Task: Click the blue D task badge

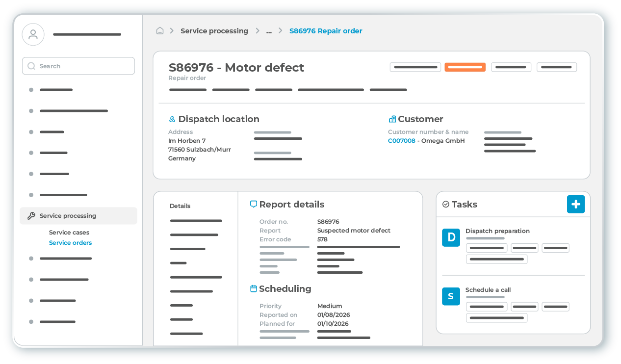Action: [x=451, y=237]
